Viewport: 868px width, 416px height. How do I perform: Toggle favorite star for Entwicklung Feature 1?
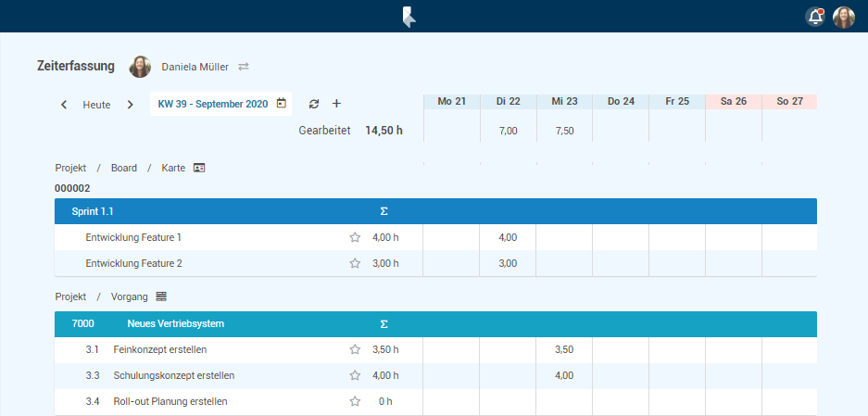click(354, 237)
